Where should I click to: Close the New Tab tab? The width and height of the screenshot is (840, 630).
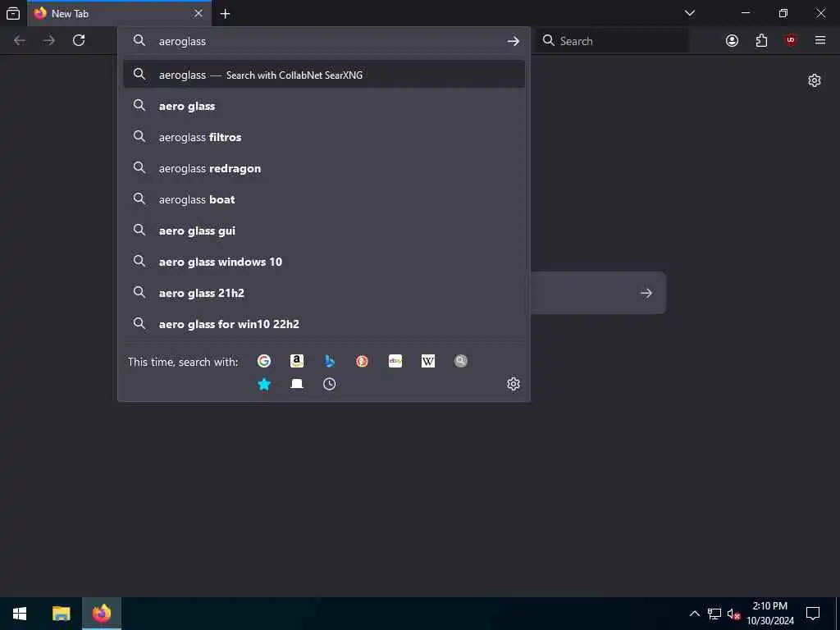199,13
